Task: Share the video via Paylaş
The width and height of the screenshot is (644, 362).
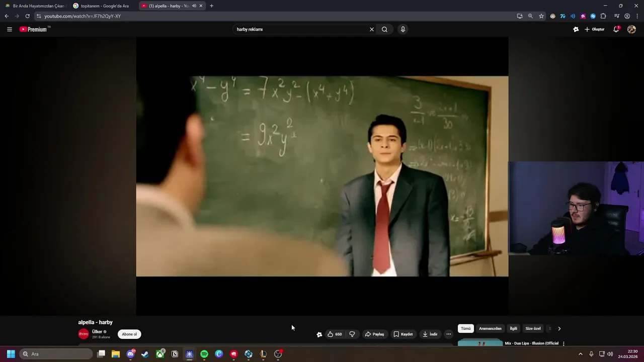Action: point(374,334)
